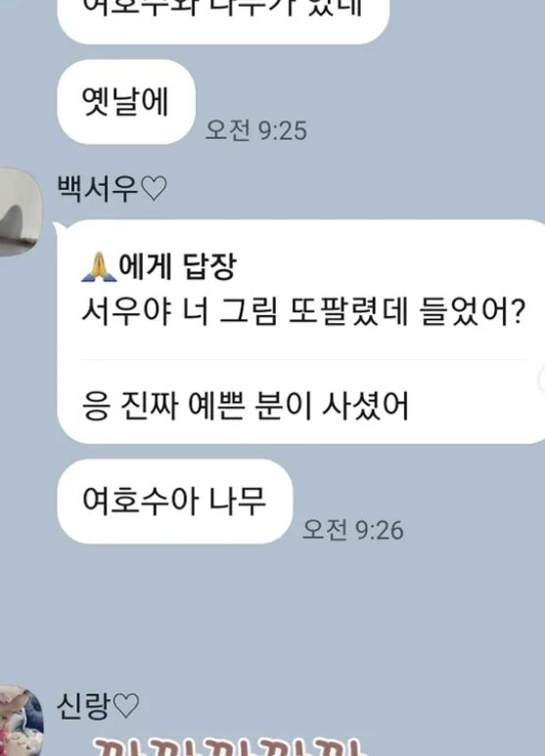545x756 pixels.
Task: Select the 여호수아 나무 message bubble
Action: [x=174, y=501]
